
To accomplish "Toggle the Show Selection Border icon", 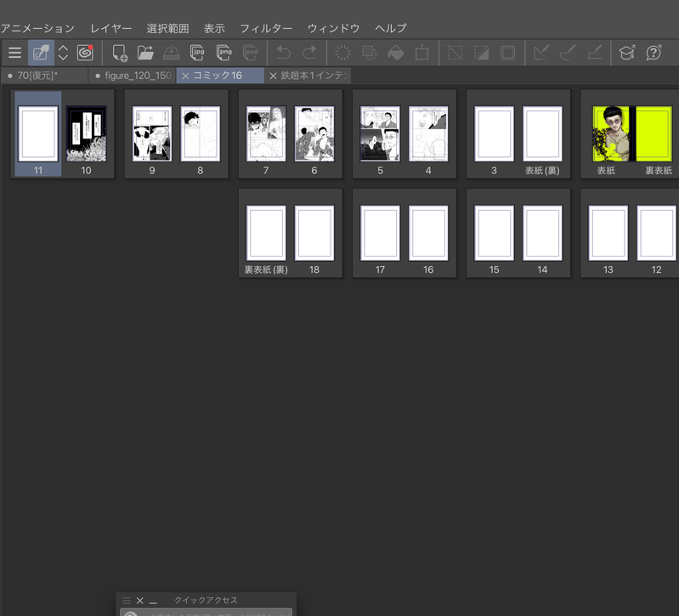I will (x=507, y=53).
